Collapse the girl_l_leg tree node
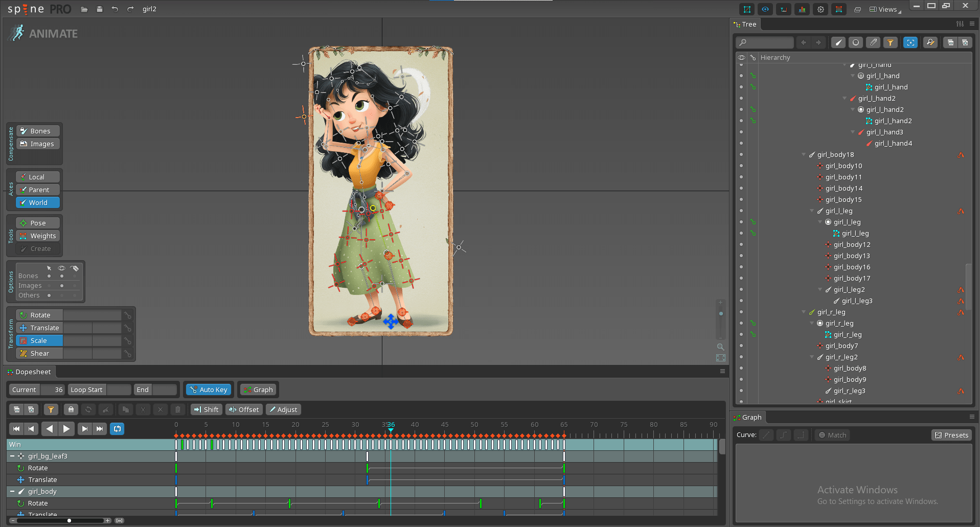The width and height of the screenshot is (980, 527). coord(812,211)
